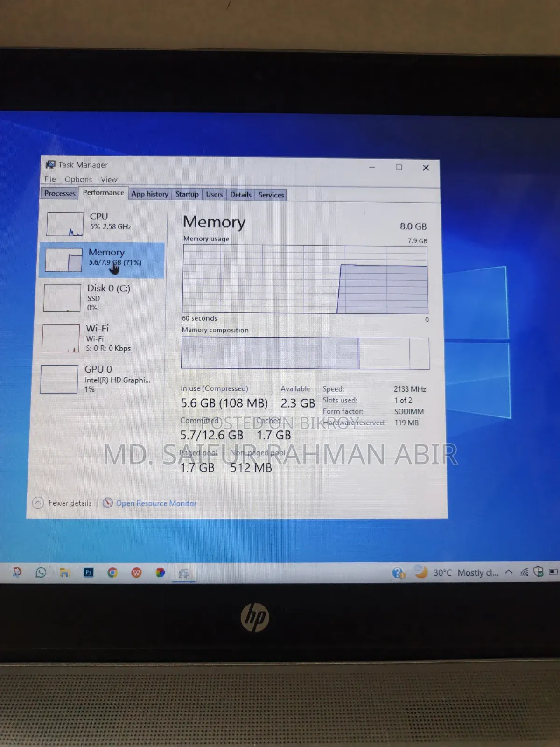
Task: Click the Task Manager title bar icon
Action: click(50, 164)
